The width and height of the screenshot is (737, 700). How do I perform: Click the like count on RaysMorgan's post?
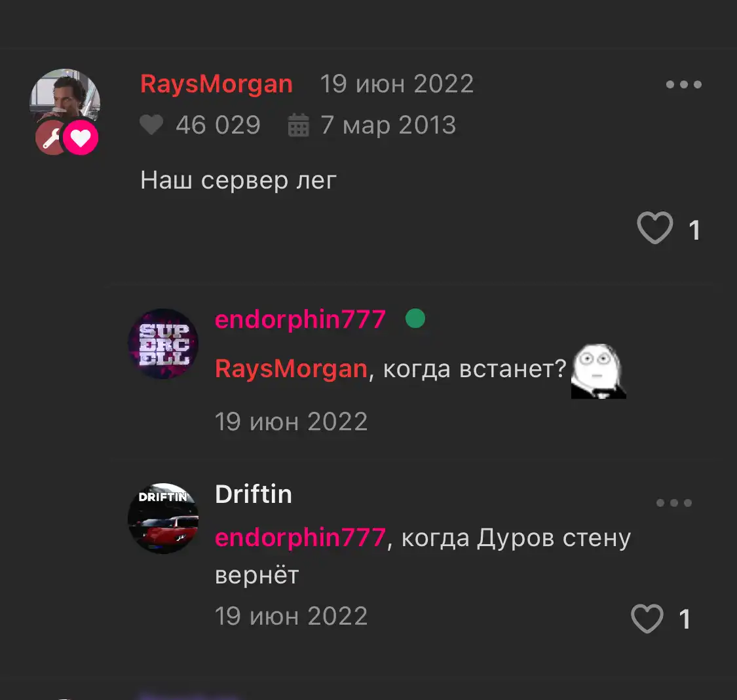point(694,230)
